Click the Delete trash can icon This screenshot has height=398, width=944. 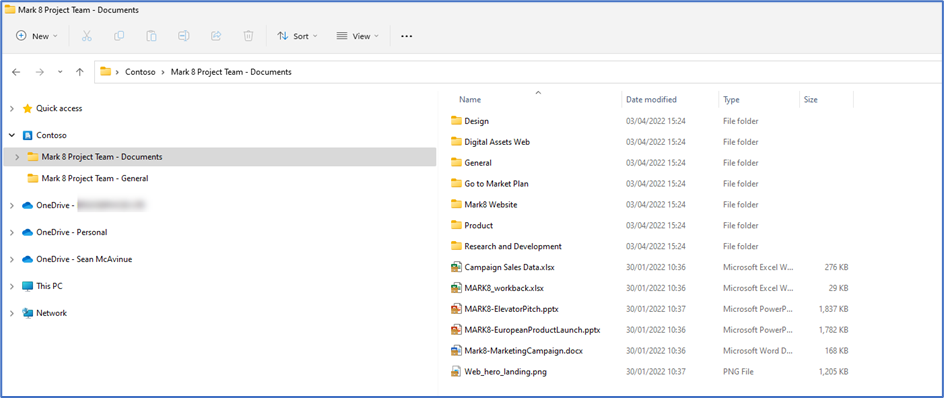coord(248,36)
